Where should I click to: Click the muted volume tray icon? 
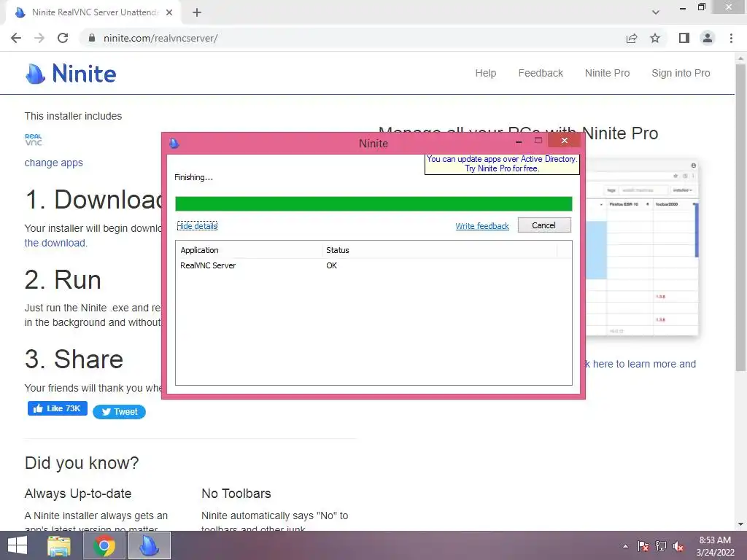pyautogui.click(x=678, y=546)
